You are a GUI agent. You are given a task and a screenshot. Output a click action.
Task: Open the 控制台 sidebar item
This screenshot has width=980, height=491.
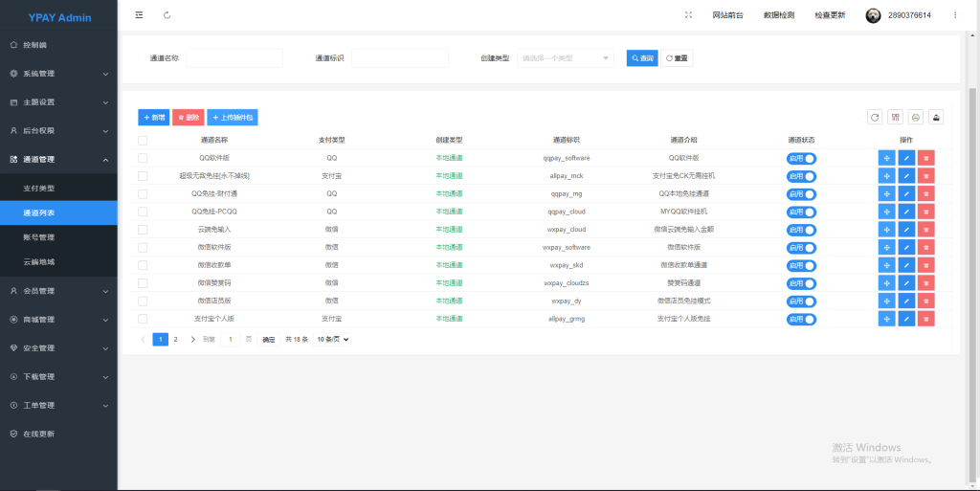(x=58, y=45)
